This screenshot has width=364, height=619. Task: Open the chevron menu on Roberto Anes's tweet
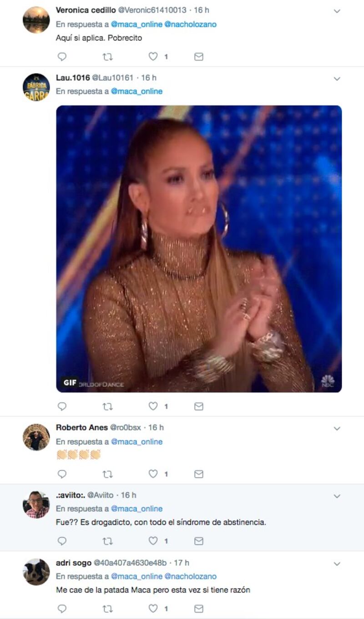(337, 428)
